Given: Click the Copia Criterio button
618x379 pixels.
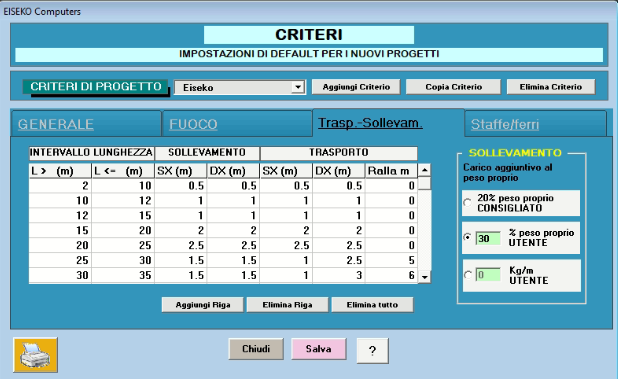Looking at the screenshot, I should [x=453, y=87].
